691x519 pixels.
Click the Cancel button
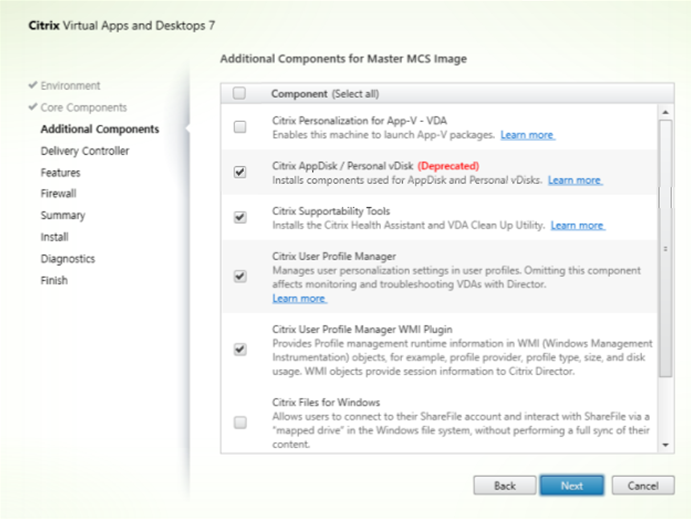click(x=643, y=486)
